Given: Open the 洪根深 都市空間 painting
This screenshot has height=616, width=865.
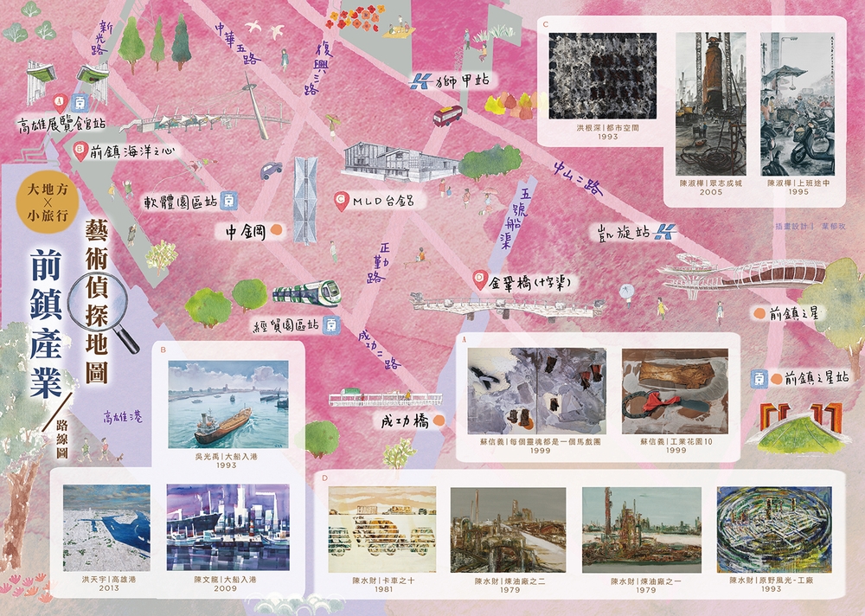Looking at the screenshot, I should tap(602, 76).
